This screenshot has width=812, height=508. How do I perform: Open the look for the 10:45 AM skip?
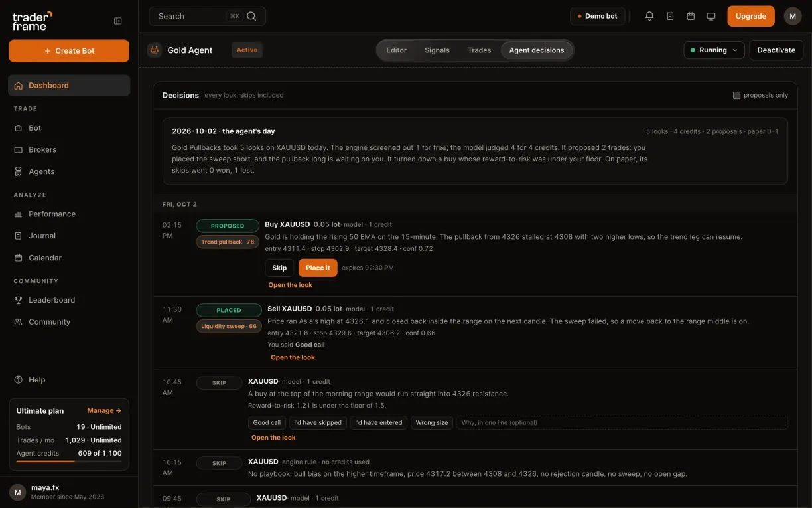pos(273,438)
